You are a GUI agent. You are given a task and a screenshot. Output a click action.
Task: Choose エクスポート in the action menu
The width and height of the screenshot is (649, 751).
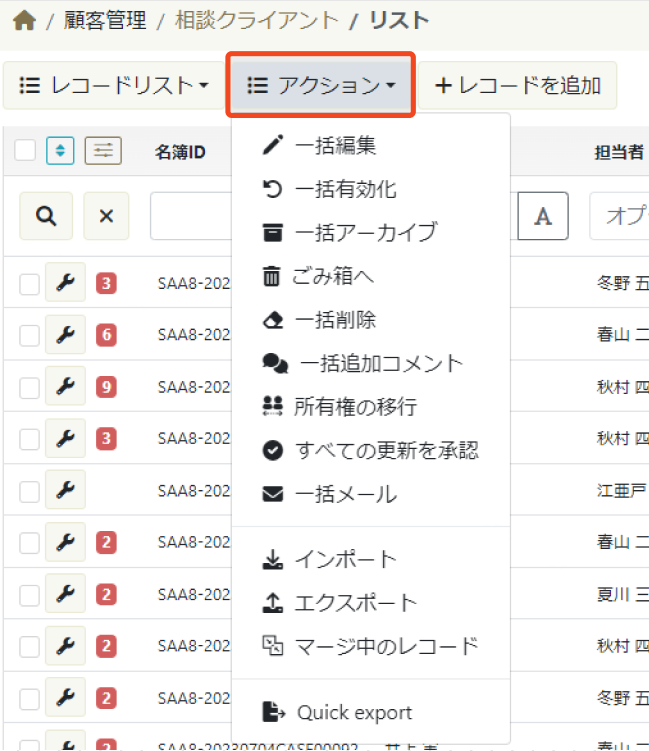click(355, 603)
